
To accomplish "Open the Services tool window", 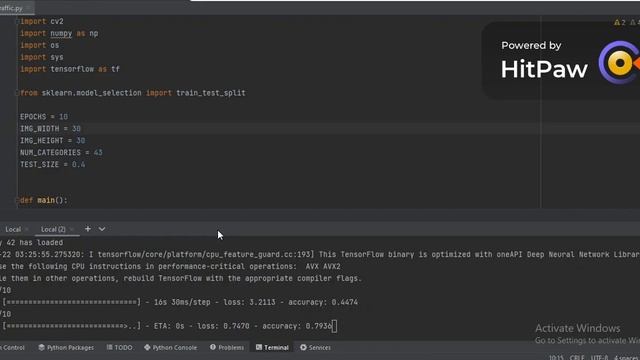I will tap(316, 348).
